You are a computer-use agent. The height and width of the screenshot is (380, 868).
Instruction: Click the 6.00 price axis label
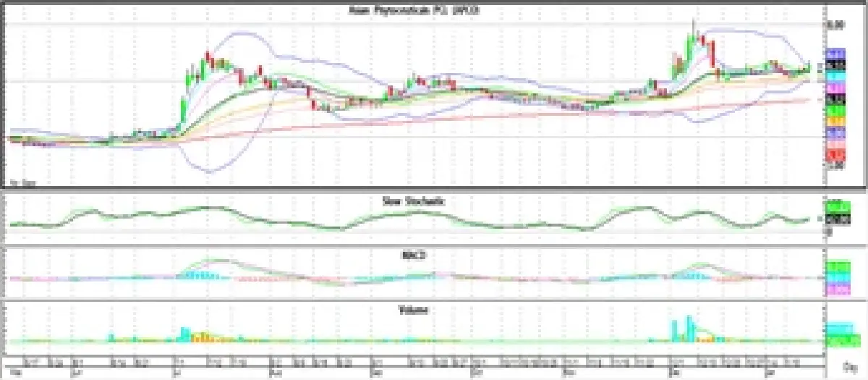835,25
